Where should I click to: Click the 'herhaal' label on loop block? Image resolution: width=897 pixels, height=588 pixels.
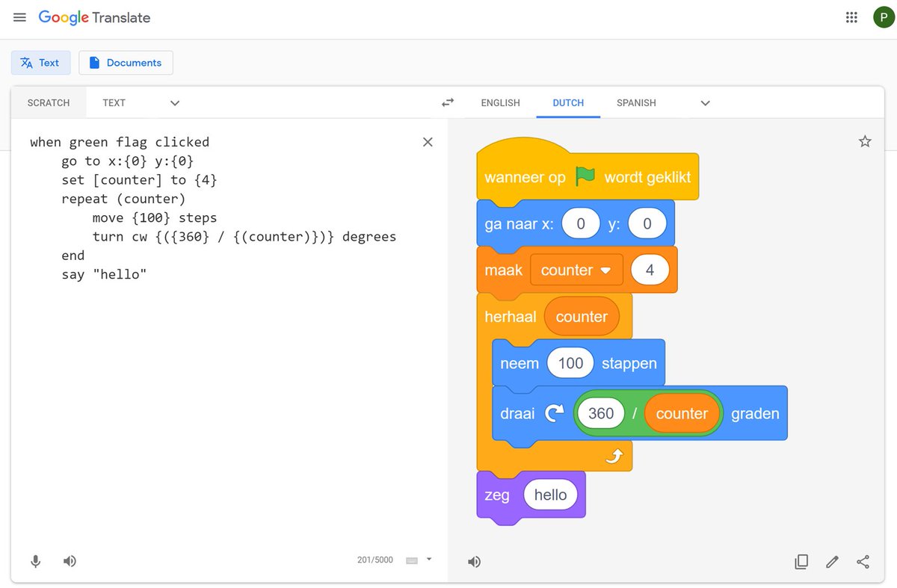click(511, 317)
